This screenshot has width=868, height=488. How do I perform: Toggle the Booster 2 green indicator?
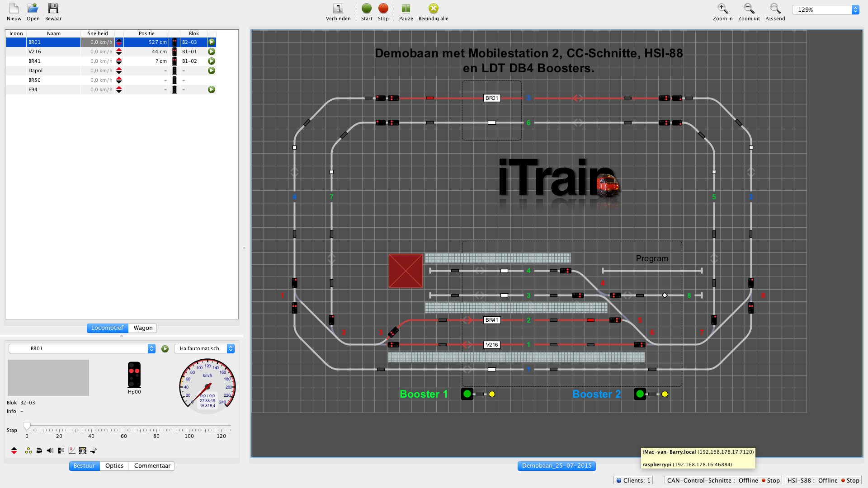pos(640,394)
